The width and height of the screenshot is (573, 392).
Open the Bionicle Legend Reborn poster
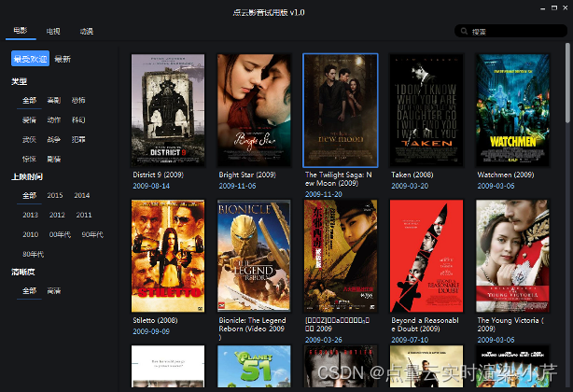pyautogui.click(x=254, y=256)
